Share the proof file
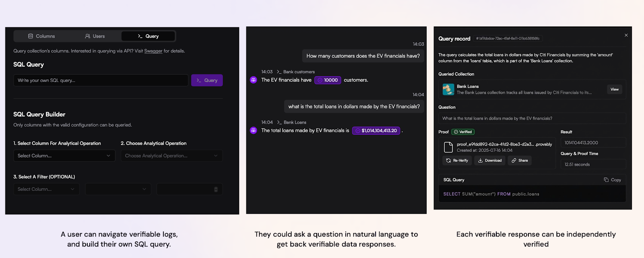This screenshot has width=644, height=258. pyautogui.click(x=520, y=160)
